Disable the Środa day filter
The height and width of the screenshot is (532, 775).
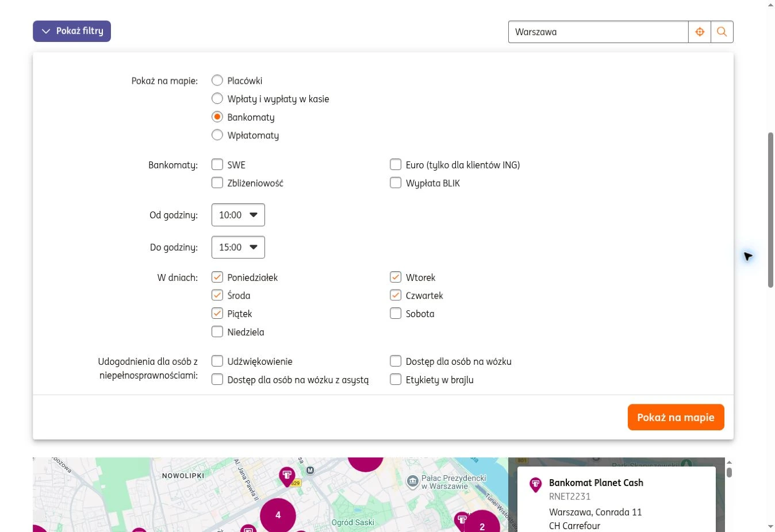click(x=217, y=295)
